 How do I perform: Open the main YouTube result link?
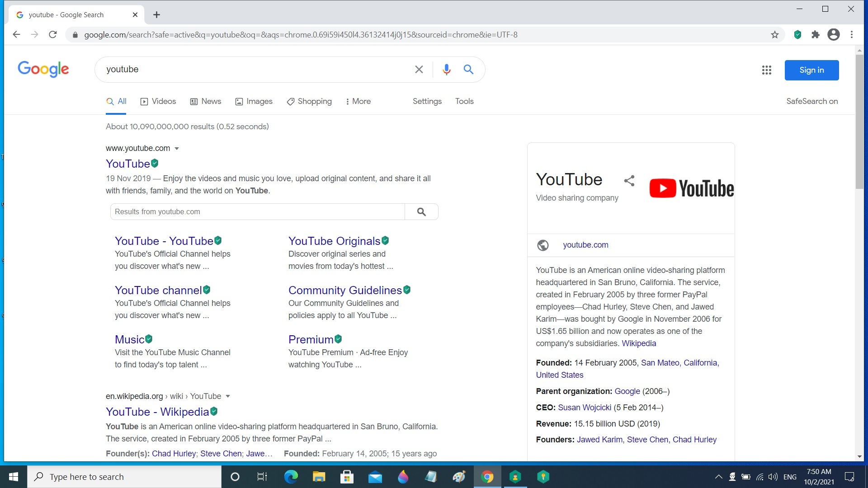point(128,164)
